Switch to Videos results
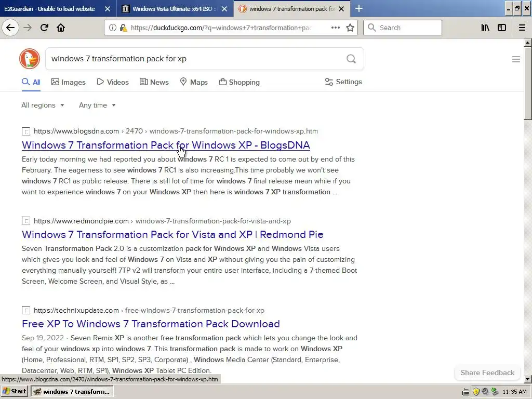 click(x=113, y=82)
